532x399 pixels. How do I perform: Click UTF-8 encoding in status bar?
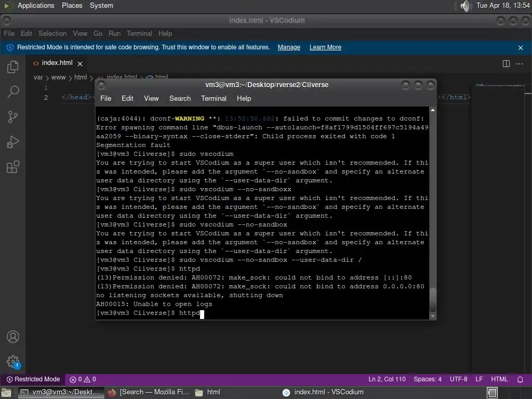(x=458, y=379)
